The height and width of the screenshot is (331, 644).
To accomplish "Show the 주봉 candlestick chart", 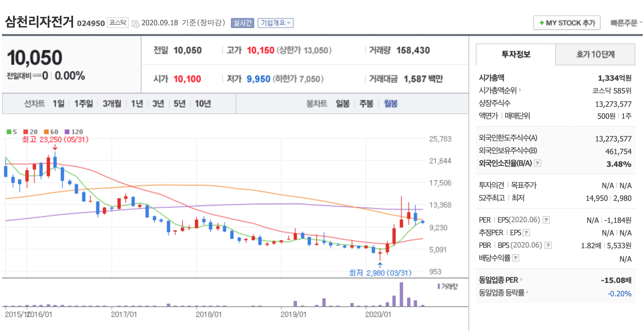I will coord(366,103).
